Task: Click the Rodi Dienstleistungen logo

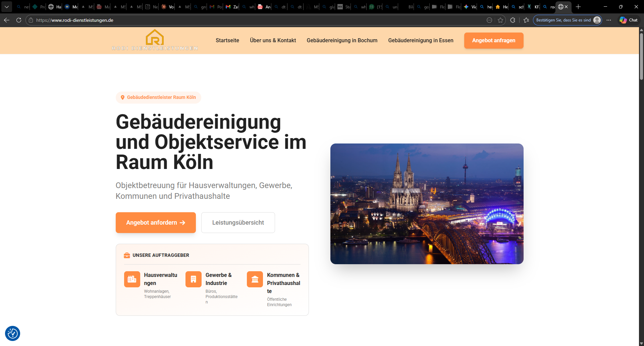Action: click(x=154, y=39)
